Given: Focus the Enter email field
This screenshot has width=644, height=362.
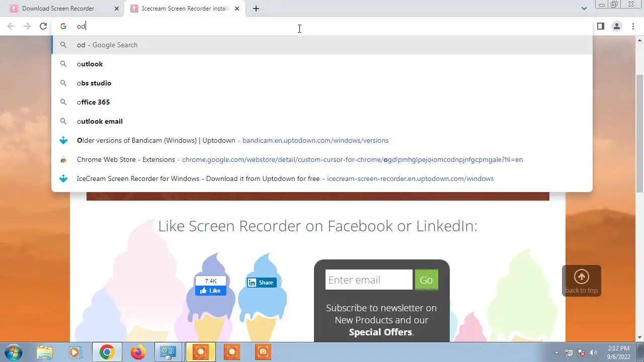Looking at the screenshot, I should coord(369,280).
